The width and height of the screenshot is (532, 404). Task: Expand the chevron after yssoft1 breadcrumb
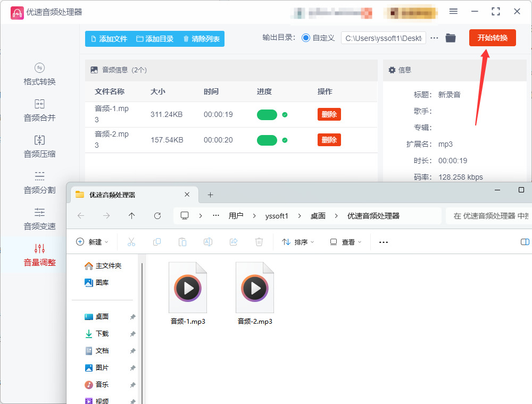click(299, 216)
